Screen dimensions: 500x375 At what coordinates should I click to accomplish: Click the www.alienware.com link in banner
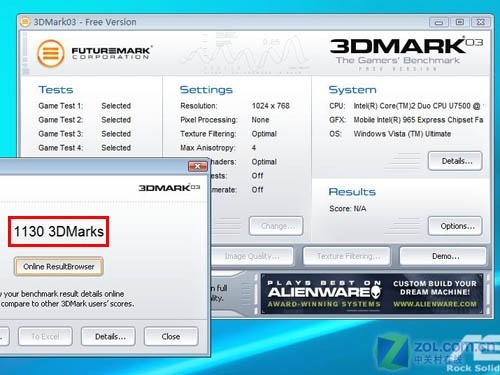coord(435,304)
